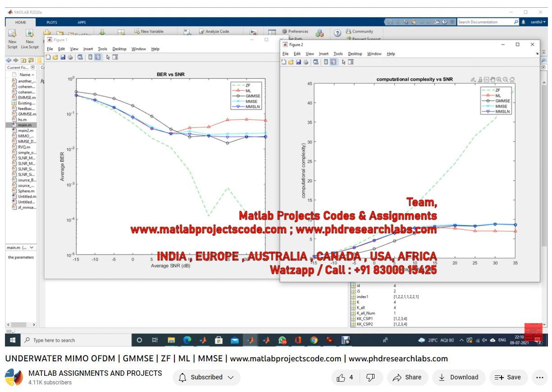552x392 pixels.
Task: Click Restore View home icon on Figure 2 axes
Action: (512, 80)
